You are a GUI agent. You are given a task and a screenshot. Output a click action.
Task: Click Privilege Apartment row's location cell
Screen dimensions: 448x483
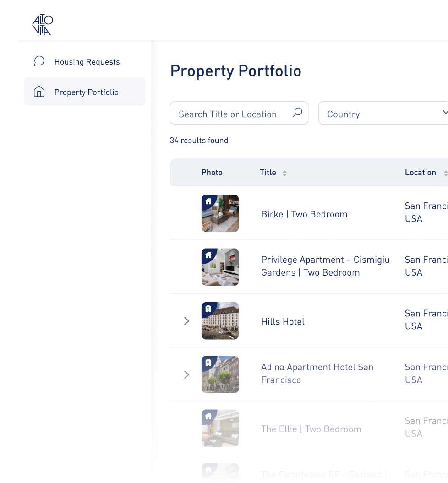[x=426, y=266]
